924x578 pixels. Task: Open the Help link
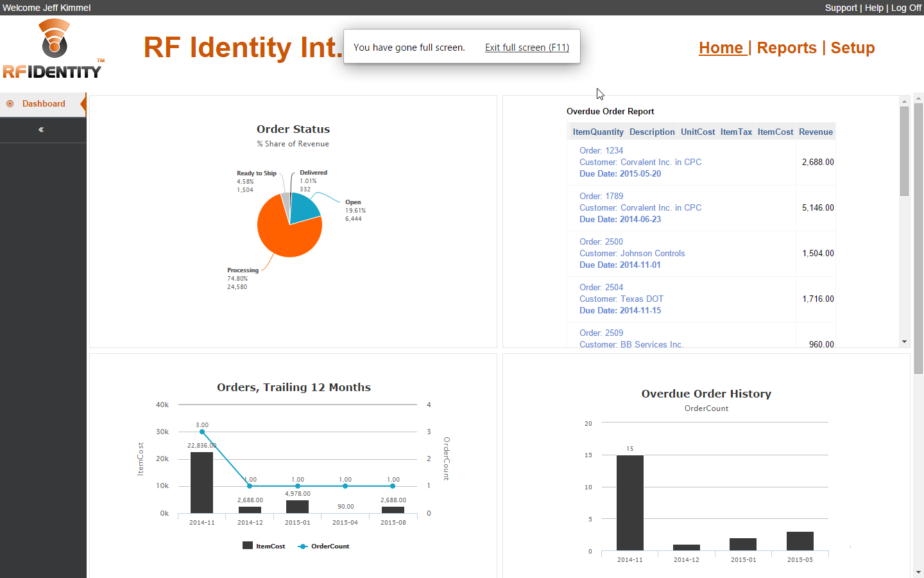coord(874,8)
